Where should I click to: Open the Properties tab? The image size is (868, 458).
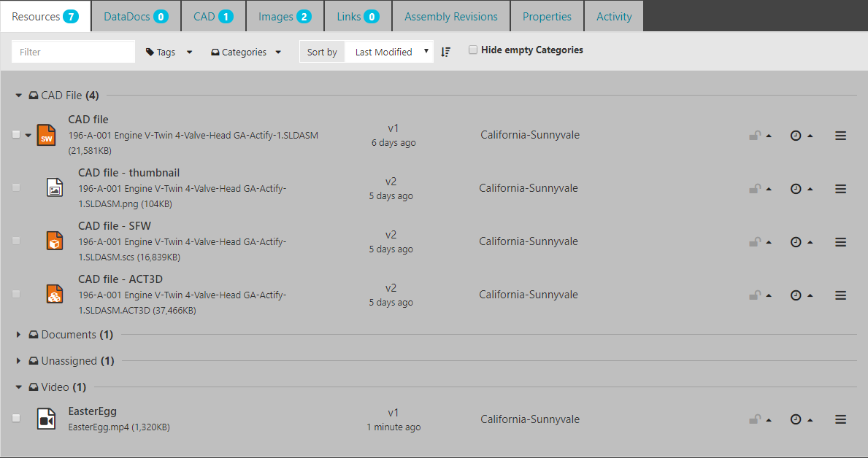tap(547, 17)
